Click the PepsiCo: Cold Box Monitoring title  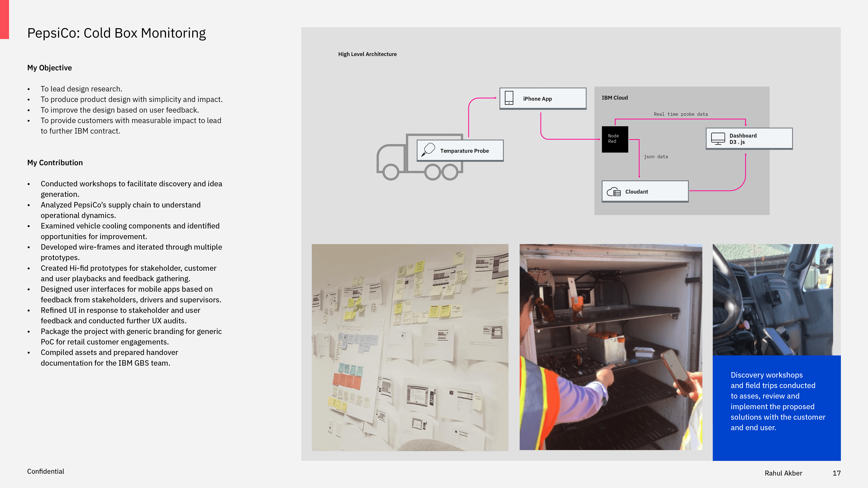pos(116,33)
